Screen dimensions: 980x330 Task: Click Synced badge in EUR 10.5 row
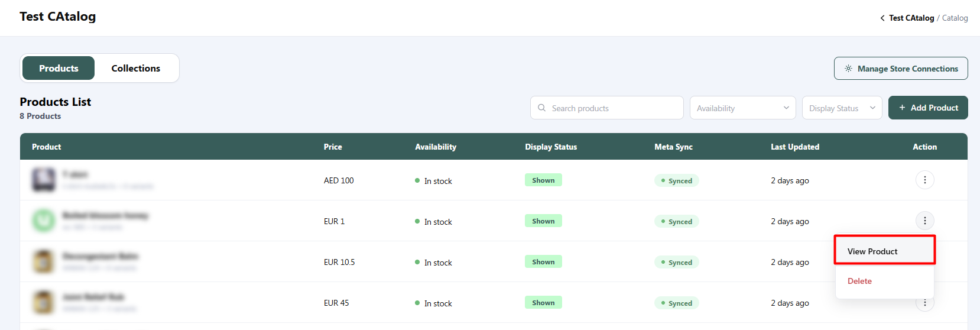coord(676,262)
